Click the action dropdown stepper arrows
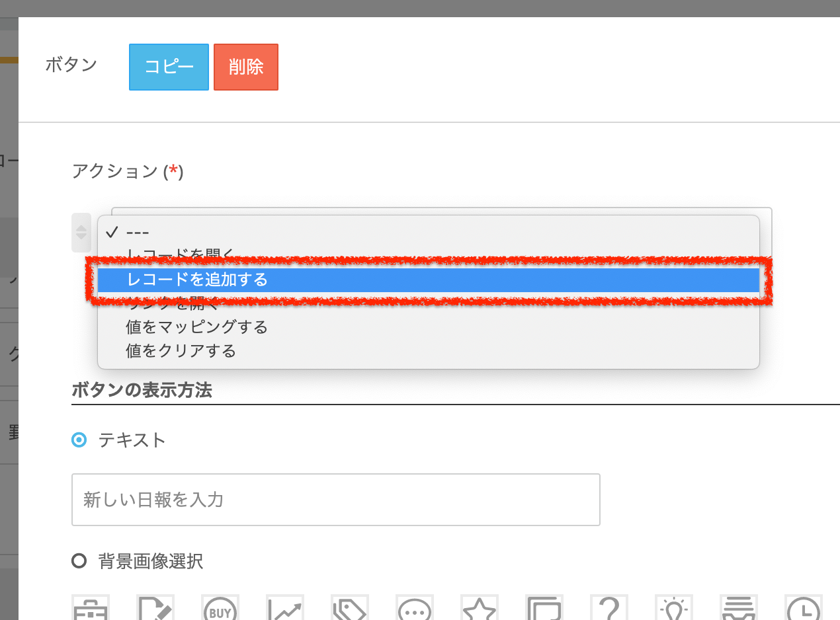The width and height of the screenshot is (840, 620). (x=81, y=232)
